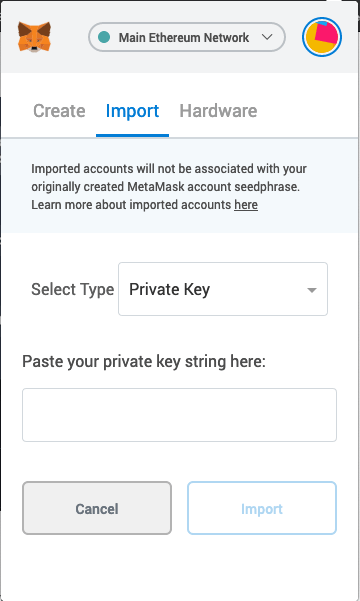Click the imported accounts info notice text
This screenshot has width=360, height=601.
pos(169,187)
